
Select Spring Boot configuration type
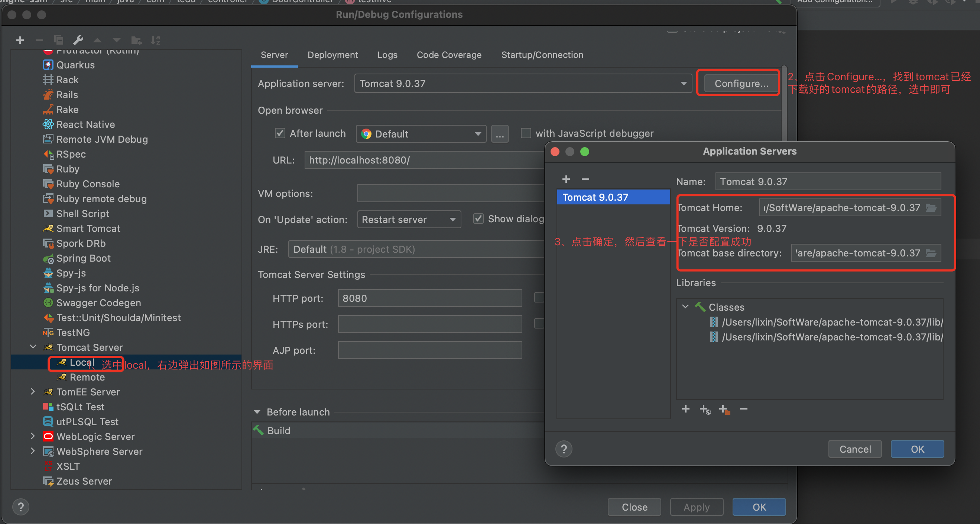point(83,258)
